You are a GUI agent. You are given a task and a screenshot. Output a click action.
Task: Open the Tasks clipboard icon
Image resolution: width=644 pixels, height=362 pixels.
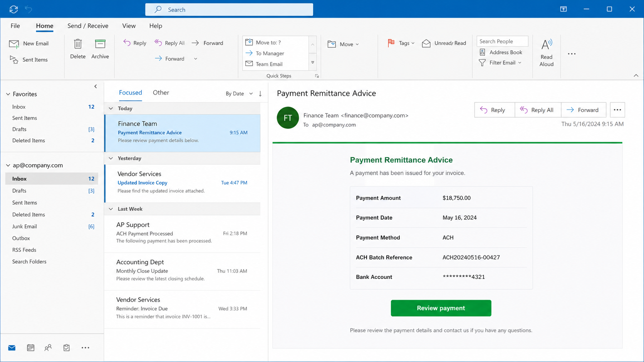coord(67,348)
